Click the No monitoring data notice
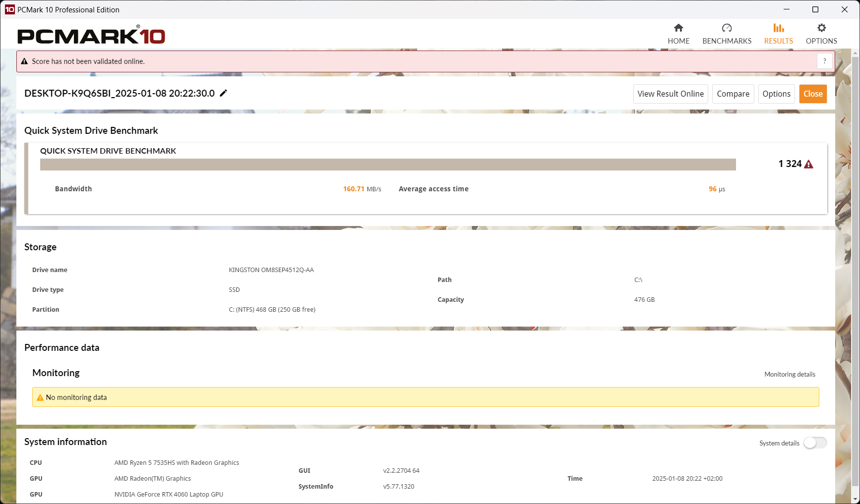 [x=426, y=397]
